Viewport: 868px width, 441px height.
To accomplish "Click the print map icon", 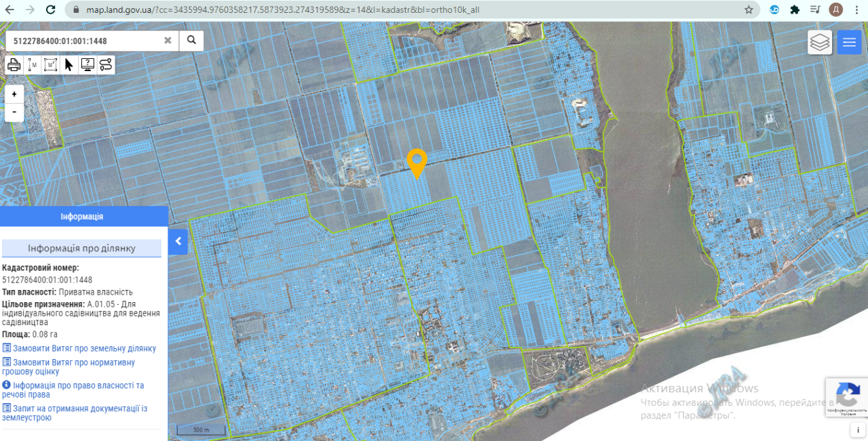I will coord(14,65).
